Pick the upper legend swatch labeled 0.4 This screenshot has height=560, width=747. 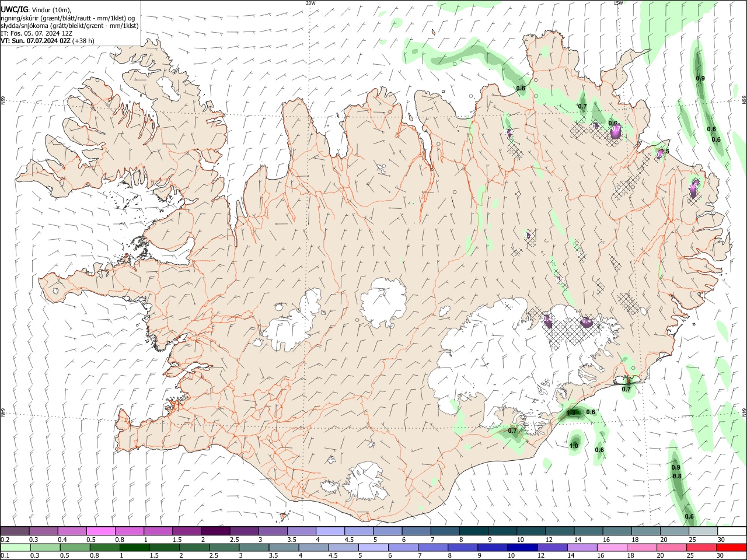point(72,531)
